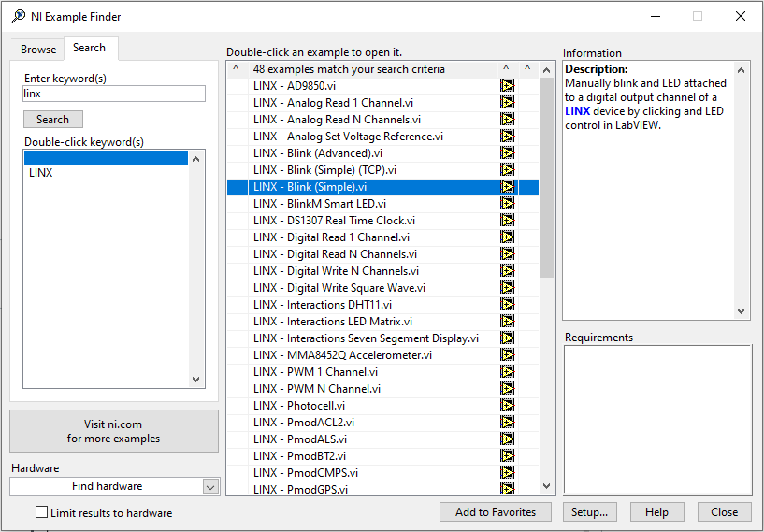Click the VI icon for Digital Write Square Wave.vi
Screen dimensions: 764x532
(507, 288)
